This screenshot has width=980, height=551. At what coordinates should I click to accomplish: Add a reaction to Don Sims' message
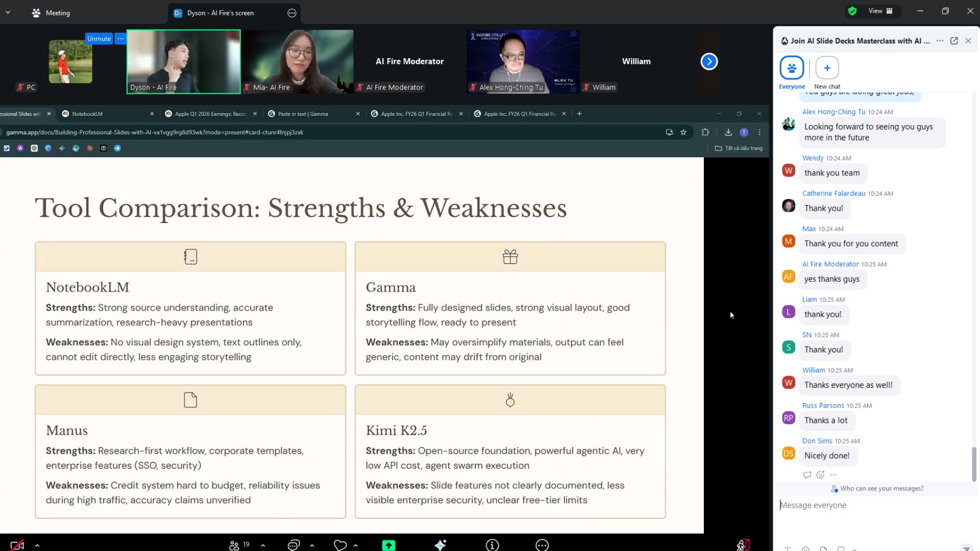[820, 474]
